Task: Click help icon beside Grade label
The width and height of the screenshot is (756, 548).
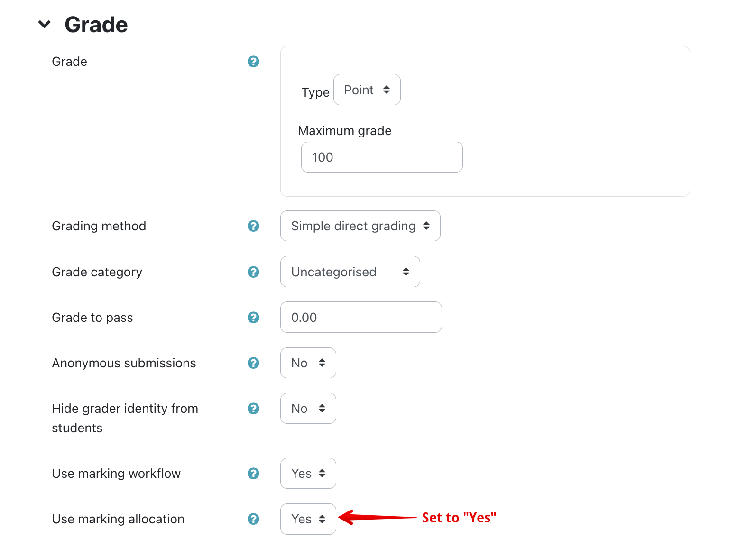Action: 253,62
